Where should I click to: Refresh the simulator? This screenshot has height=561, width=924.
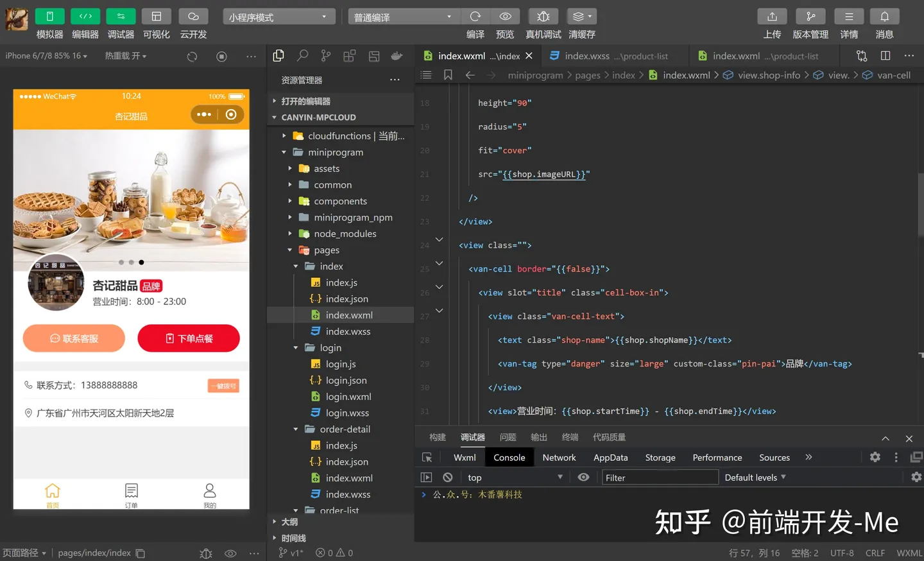click(192, 56)
